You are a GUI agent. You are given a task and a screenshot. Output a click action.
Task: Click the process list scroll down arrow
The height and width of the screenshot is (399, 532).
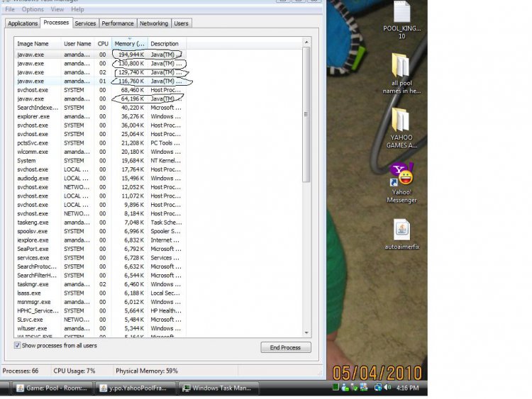point(306,332)
